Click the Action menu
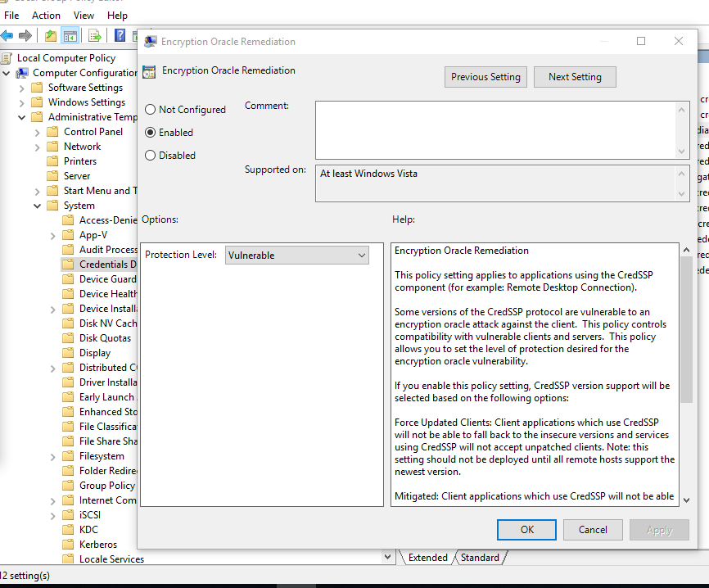This screenshot has width=709, height=588. pyautogui.click(x=46, y=15)
